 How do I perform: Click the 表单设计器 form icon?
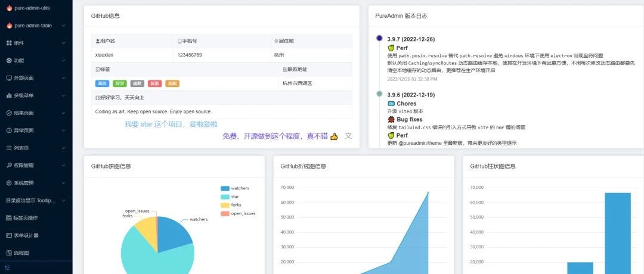click(x=9, y=235)
